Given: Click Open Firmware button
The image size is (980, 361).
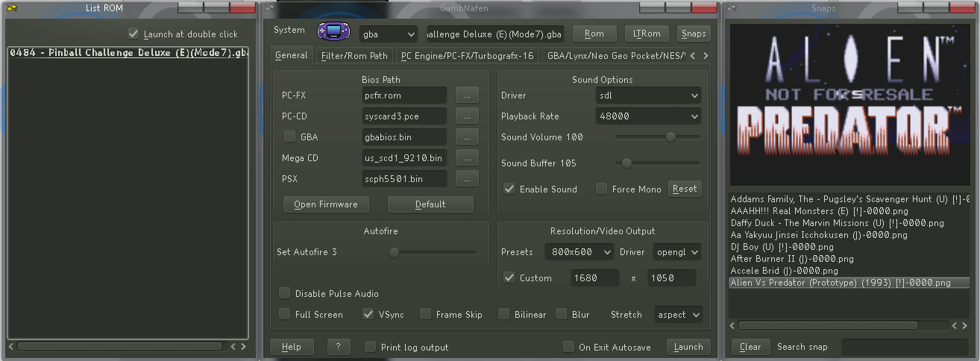Looking at the screenshot, I should (x=326, y=204).
